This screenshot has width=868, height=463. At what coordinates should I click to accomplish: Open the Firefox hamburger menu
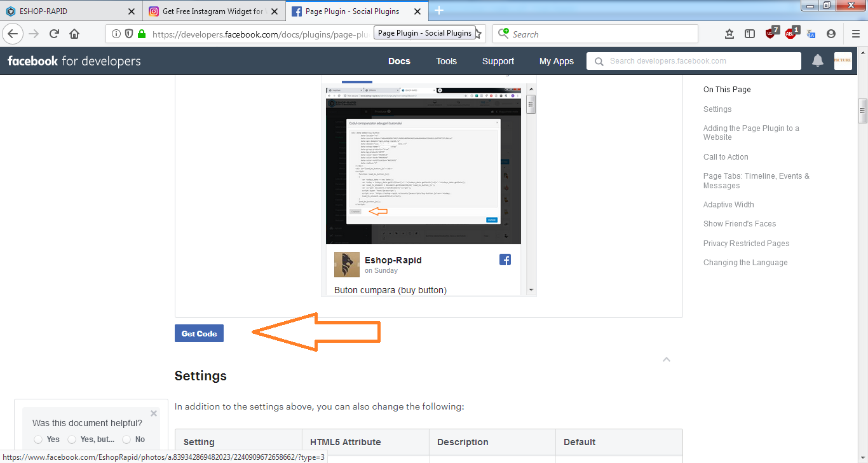coord(855,34)
